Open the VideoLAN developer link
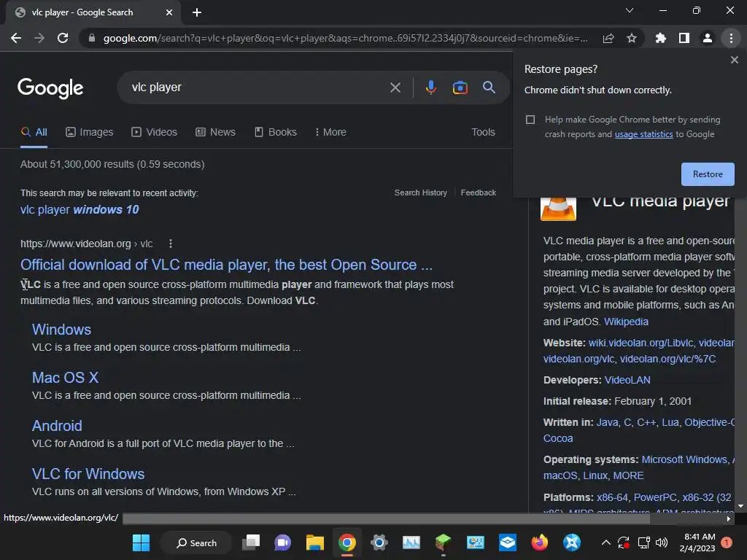747x560 pixels. (x=627, y=380)
